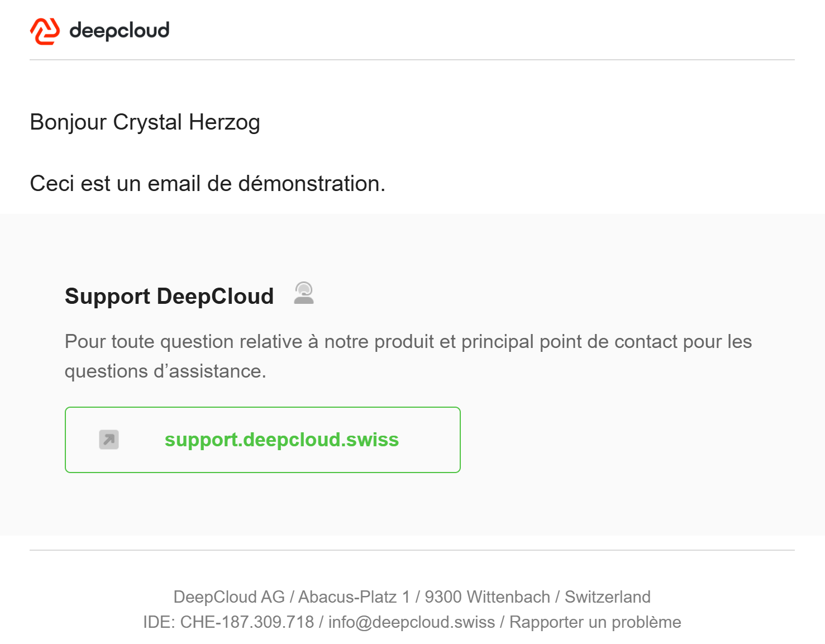The height and width of the screenshot is (644, 825).
Task: Click Rapporter un problème link
Action: coord(595,622)
